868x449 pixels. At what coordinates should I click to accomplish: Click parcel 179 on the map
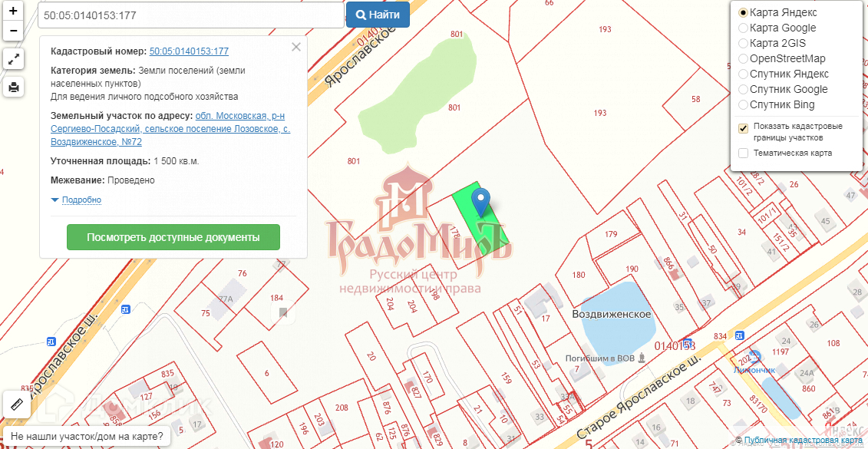click(611, 234)
